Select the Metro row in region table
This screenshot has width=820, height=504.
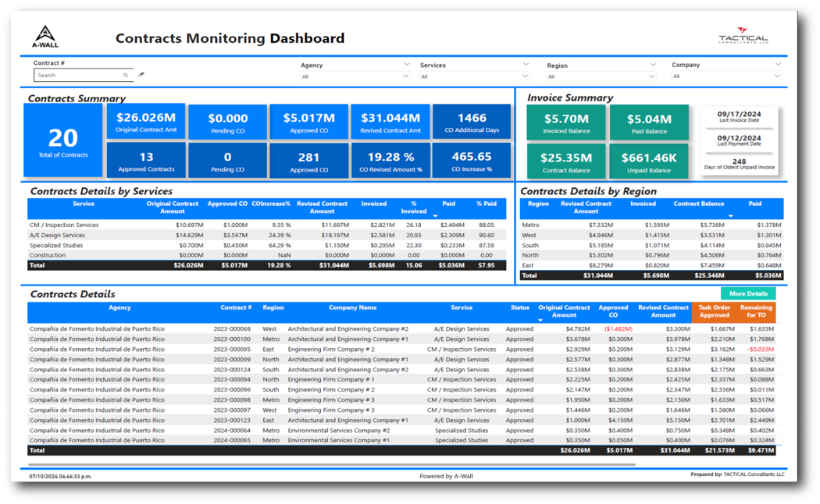(x=529, y=225)
